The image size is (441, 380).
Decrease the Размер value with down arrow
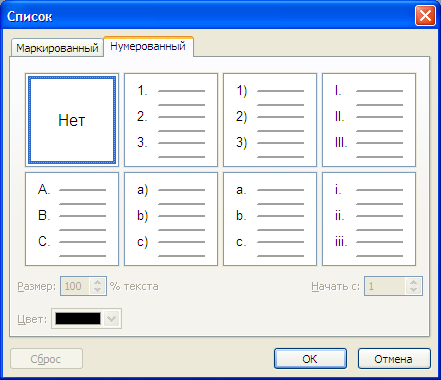click(x=97, y=290)
